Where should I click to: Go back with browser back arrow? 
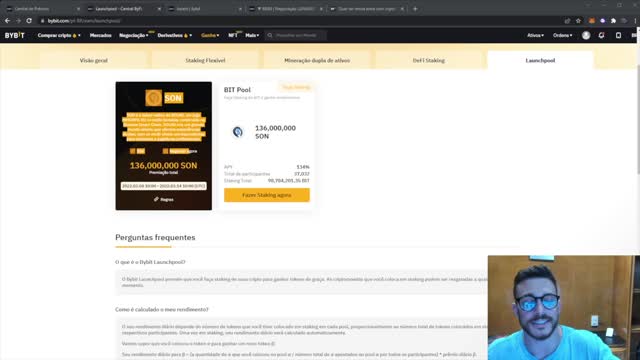tap(7, 21)
